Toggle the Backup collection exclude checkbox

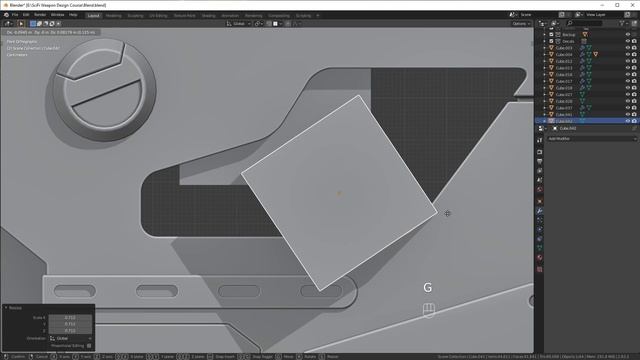(x=551, y=35)
